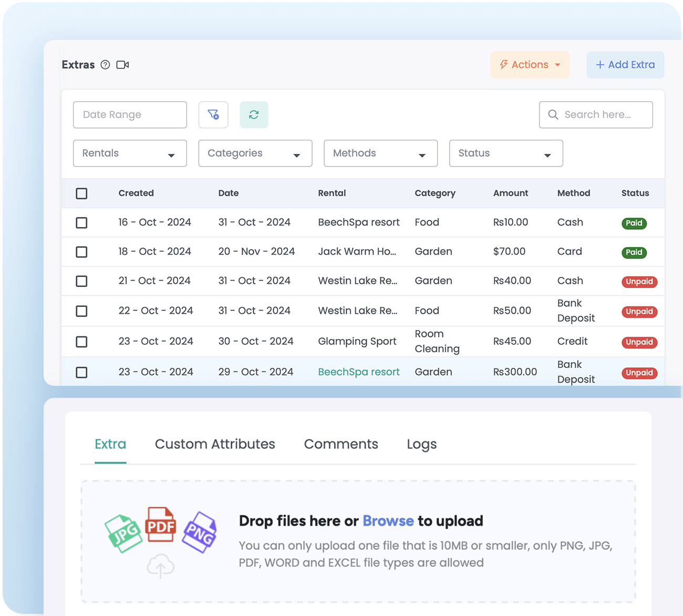Click the purple PNG file icon
This screenshot has height=616, width=683.
pos(200,532)
